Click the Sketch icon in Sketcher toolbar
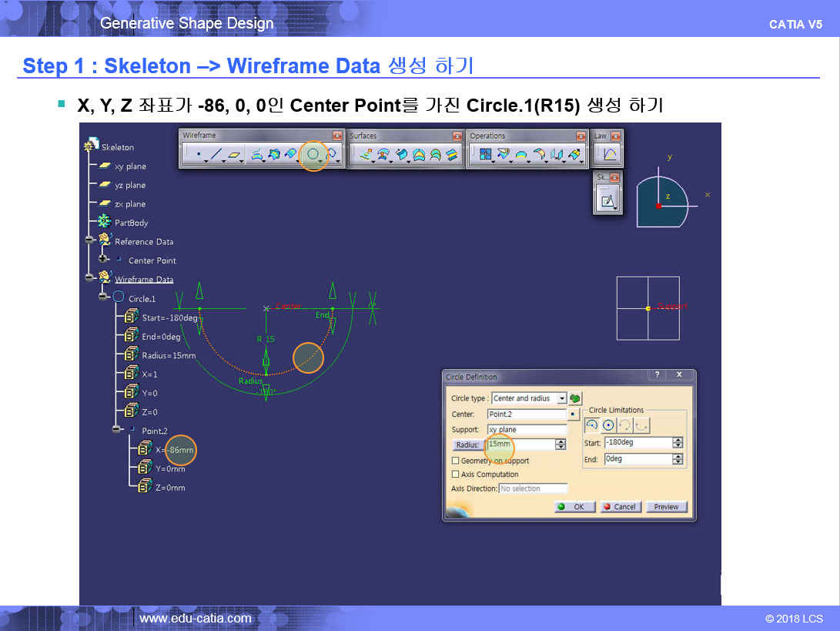This screenshot has width=840, height=631. [607, 202]
